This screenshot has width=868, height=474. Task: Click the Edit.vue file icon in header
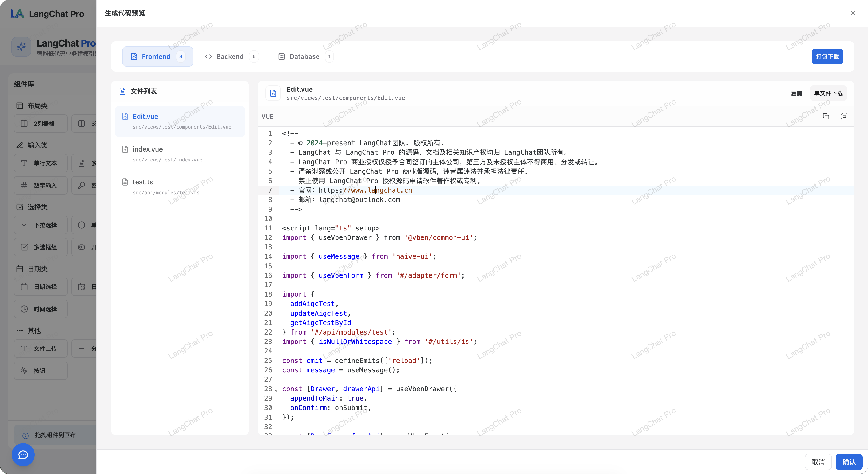[x=273, y=93]
